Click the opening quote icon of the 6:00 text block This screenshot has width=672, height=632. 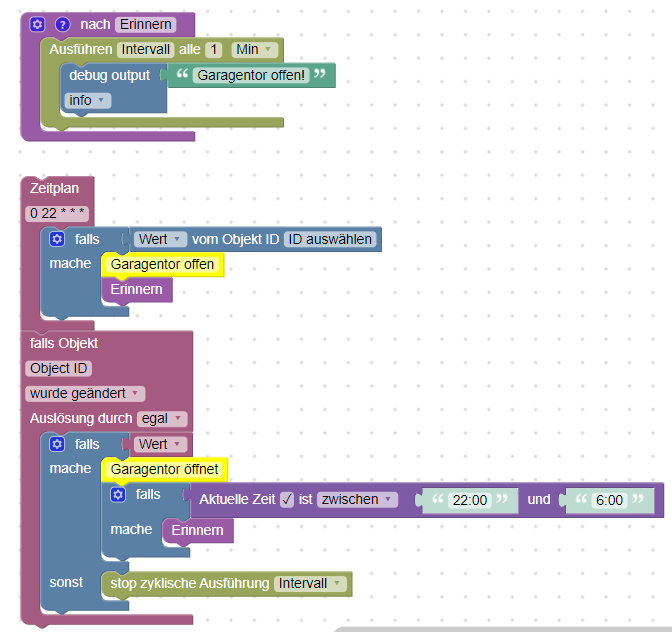click(x=580, y=499)
